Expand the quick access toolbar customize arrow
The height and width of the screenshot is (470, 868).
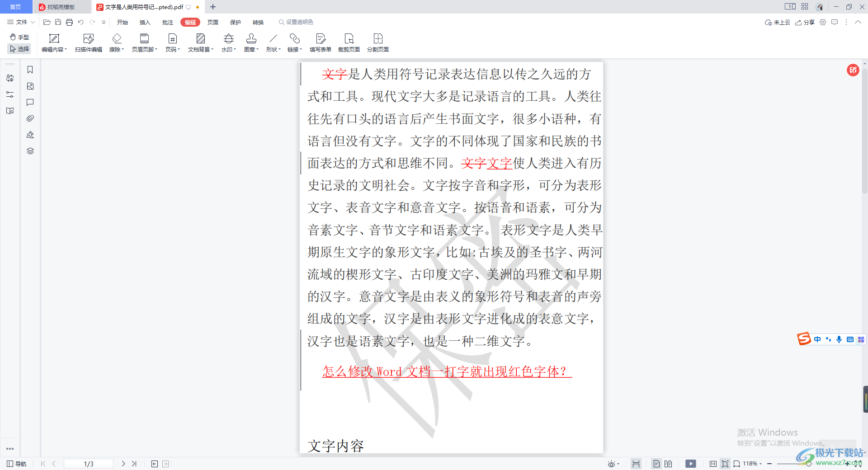104,22
